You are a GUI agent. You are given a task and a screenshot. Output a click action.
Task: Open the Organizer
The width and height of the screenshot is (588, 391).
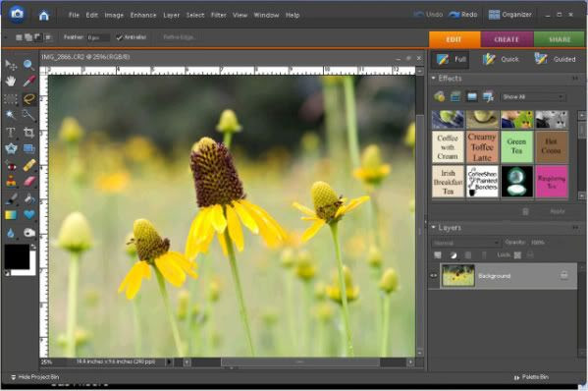pos(510,15)
